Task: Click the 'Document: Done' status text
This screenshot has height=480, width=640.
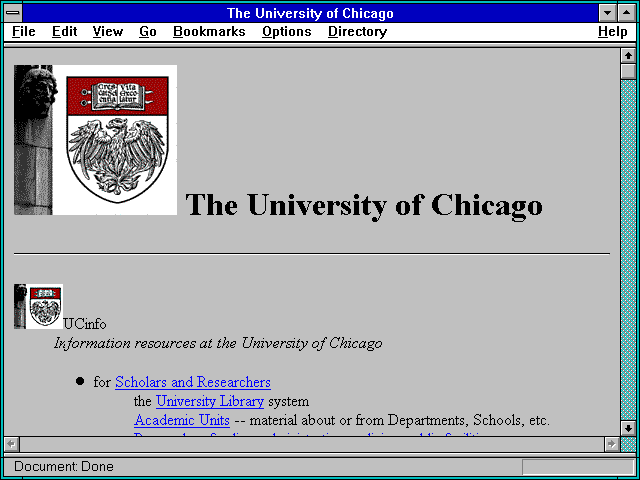Action: tap(64, 466)
